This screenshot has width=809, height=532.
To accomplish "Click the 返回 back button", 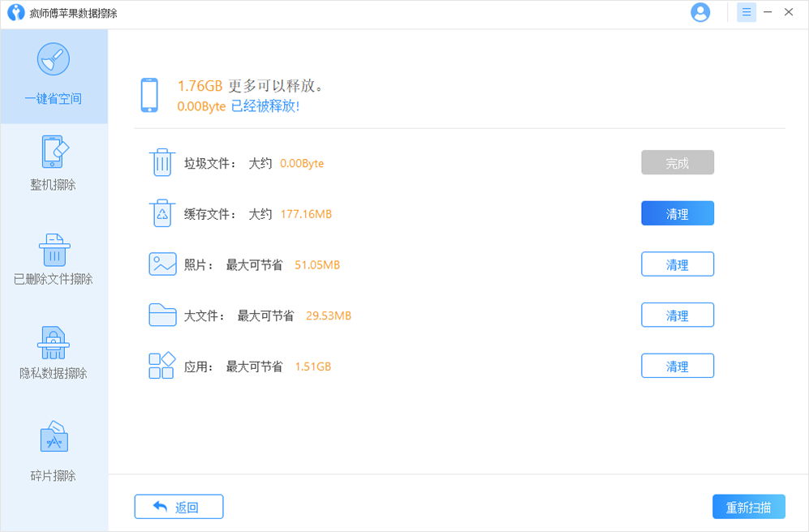I will pyautogui.click(x=179, y=506).
